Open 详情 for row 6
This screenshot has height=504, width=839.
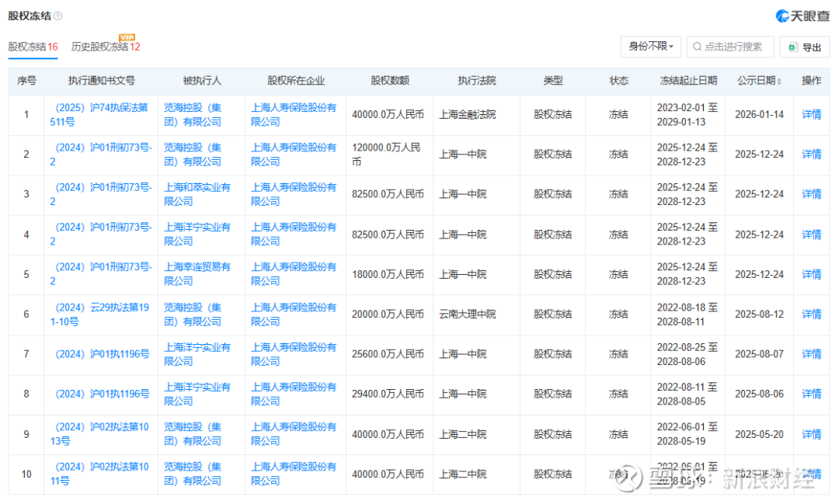click(811, 314)
